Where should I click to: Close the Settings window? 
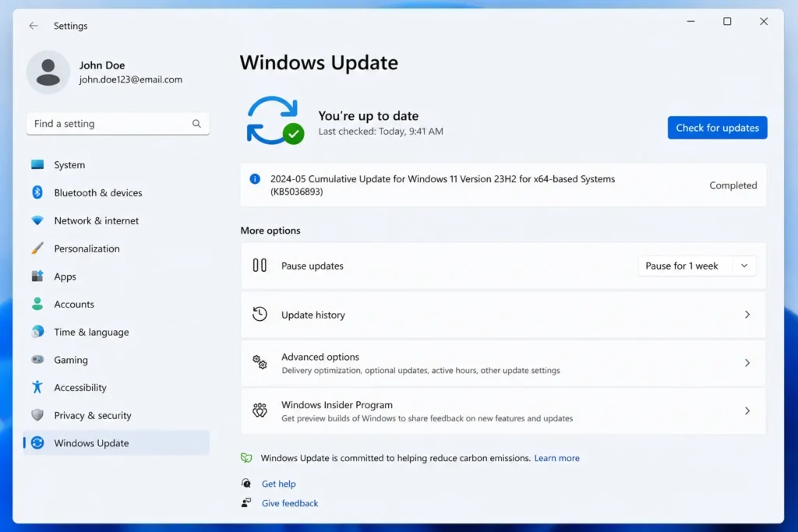coord(764,21)
